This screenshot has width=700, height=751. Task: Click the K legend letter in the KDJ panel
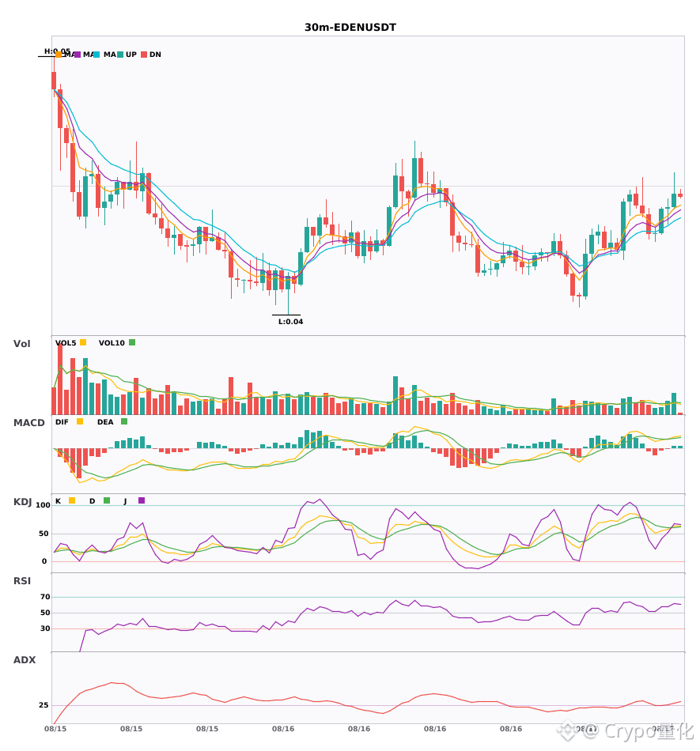(x=58, y=501)
